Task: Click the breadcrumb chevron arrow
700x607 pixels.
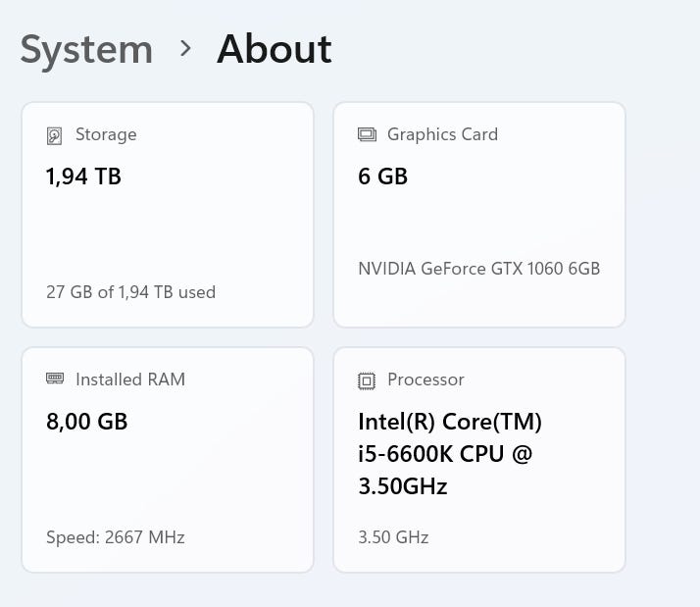Action: [x=185, y=48]
